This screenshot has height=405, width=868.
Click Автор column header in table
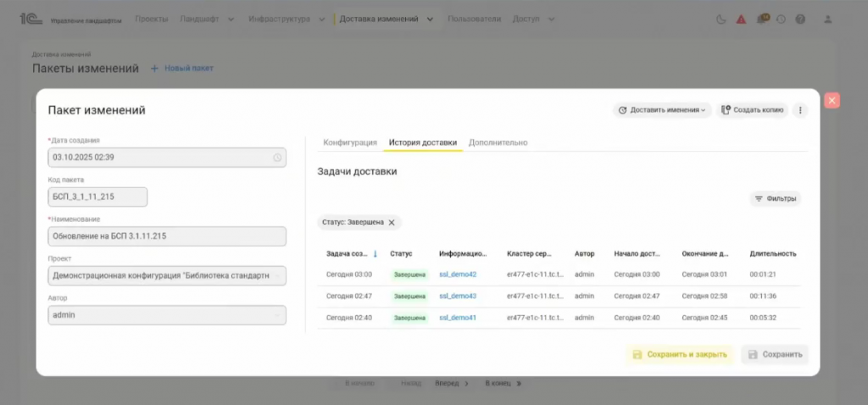pos(585,254)
